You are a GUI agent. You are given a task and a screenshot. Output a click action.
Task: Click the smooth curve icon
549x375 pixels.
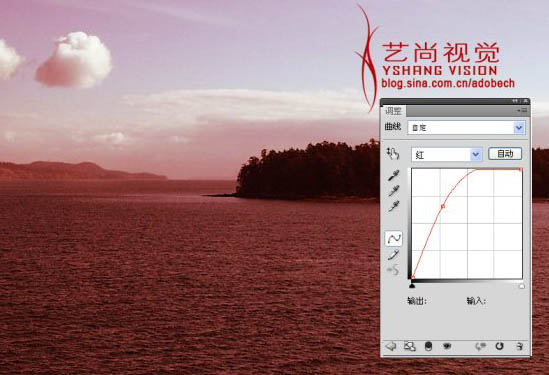tap(394, 270)
